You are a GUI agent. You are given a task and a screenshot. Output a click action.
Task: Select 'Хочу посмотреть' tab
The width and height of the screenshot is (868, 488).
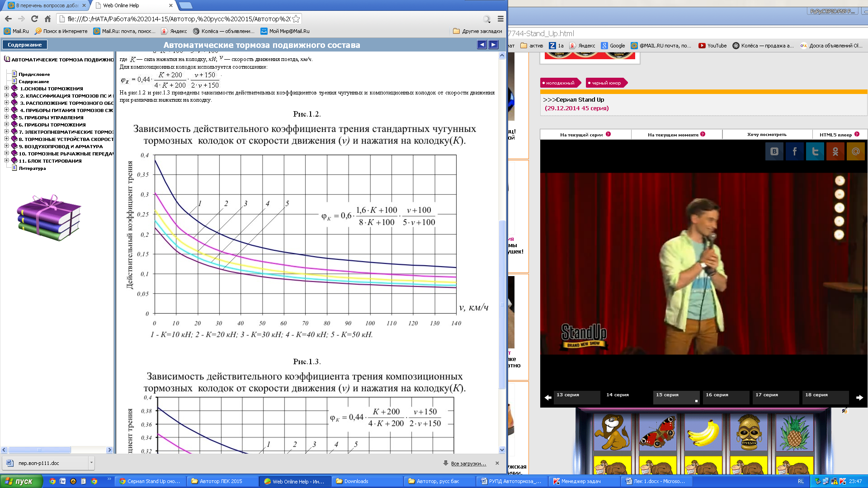[767, 135]
